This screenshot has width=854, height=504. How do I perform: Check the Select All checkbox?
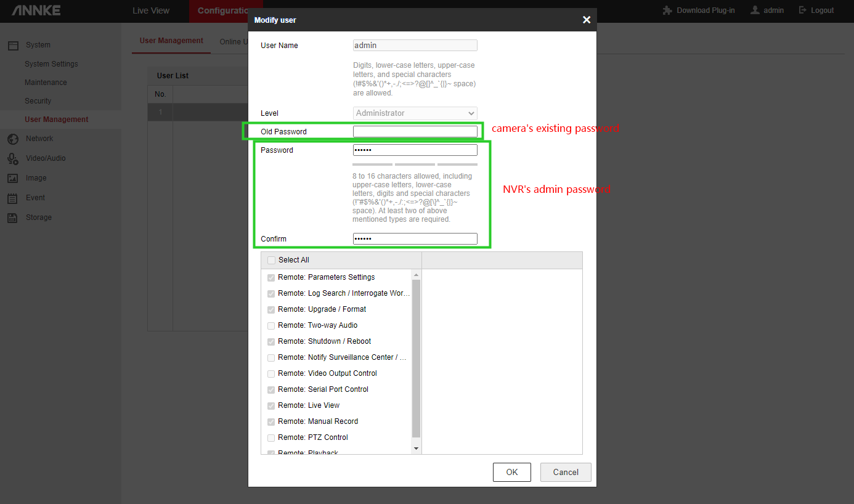coord(272,260)
